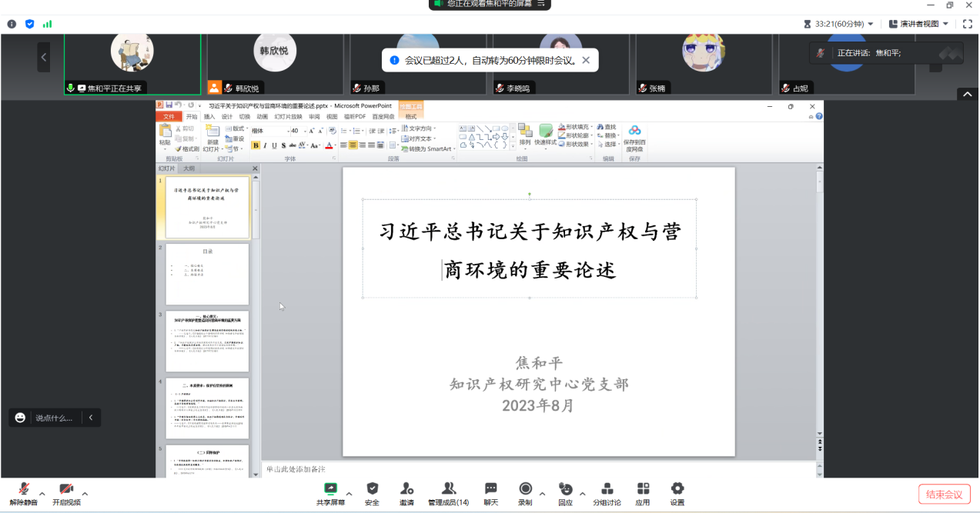The height and width of the screenshot is (513, 980).
Task: Toggle strikethrough (abc) in ribbon
Action: coord(293,145)
